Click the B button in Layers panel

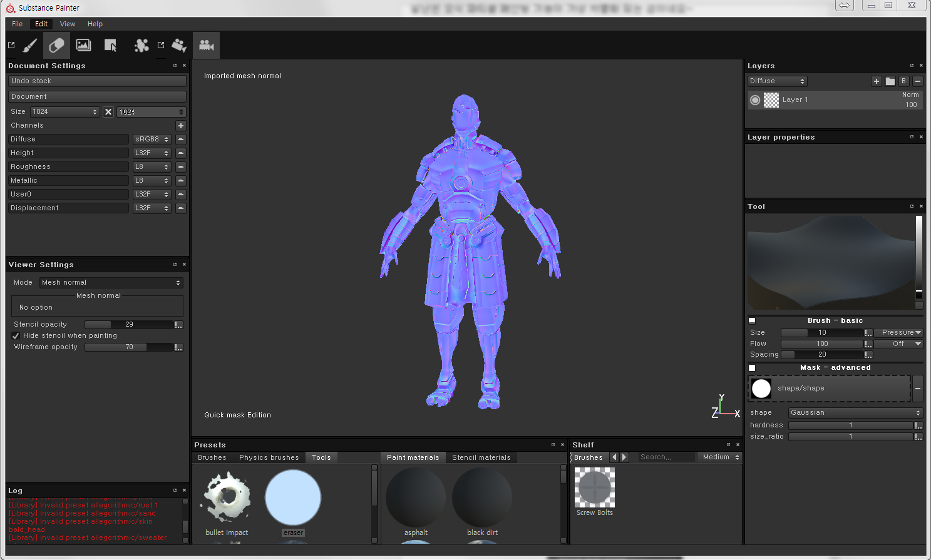coord(903,81)
